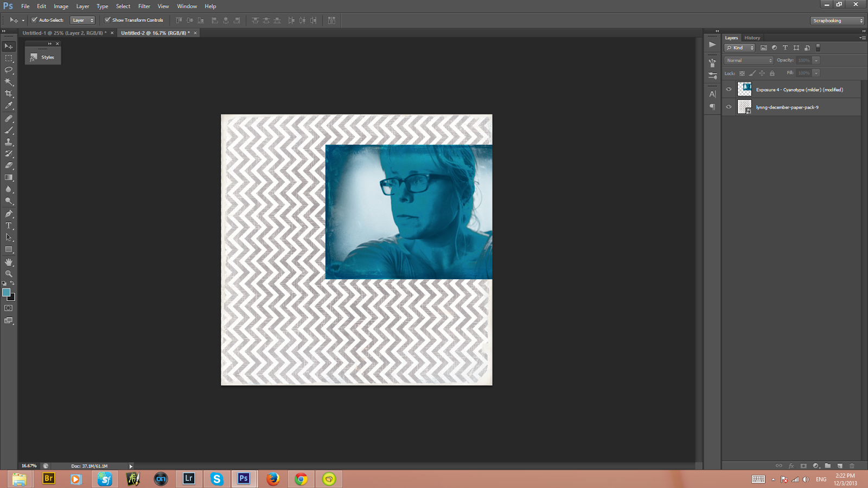Image resolution: width=868 pixels, height=488 pixels.
Task: Open the Fill slider dropdown arrow
Action: 816,73
